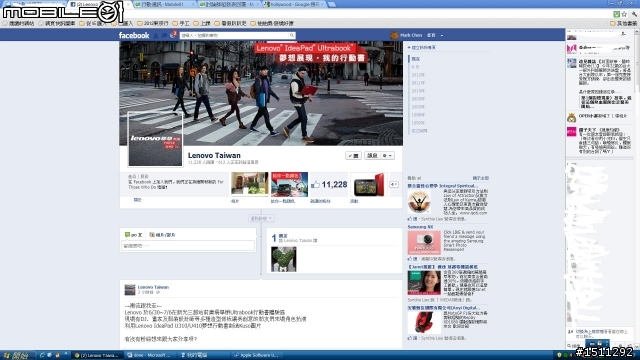Click the message button on Lenovo page

(x=372, y=156)
